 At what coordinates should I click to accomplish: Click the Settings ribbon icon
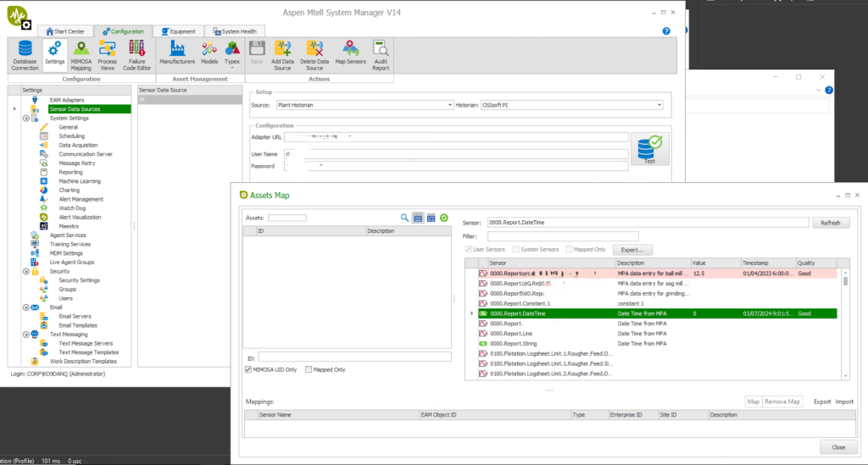(x=54, y=53)
